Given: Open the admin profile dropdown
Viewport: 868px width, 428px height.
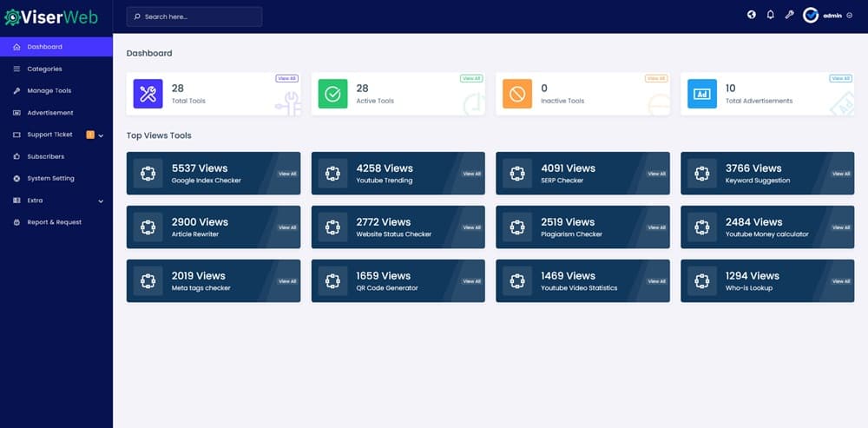Looking at the screenshot, I should (827, 16).
